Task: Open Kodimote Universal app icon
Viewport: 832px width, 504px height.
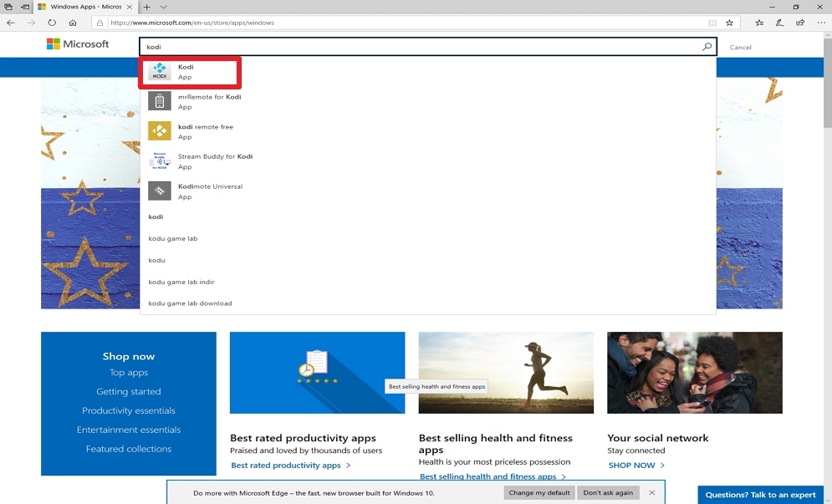Action: click(159, 191)
